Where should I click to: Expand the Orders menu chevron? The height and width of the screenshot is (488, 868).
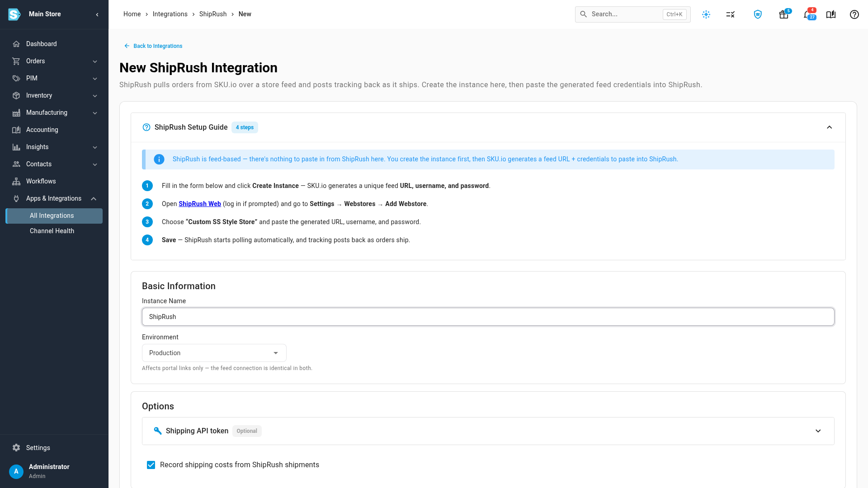pyautogui.click(x=95, y=61)
